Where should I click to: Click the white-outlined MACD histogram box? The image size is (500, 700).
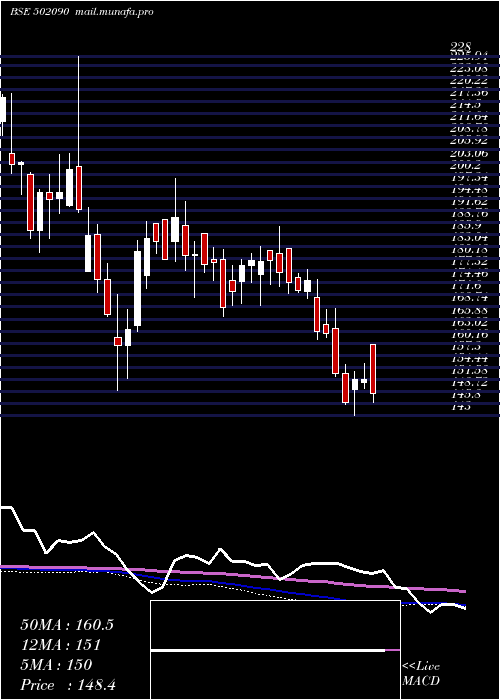click(x=275, y=650)
